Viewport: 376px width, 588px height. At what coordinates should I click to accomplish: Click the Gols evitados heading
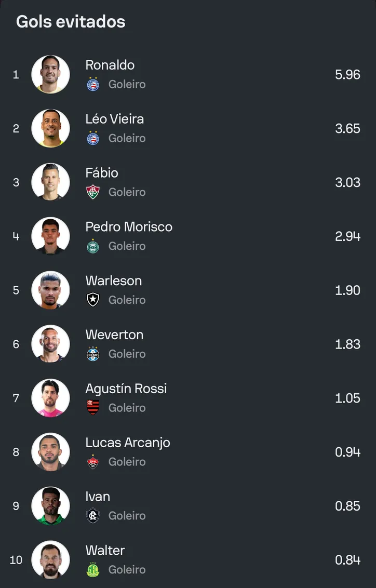click(71, 22)
